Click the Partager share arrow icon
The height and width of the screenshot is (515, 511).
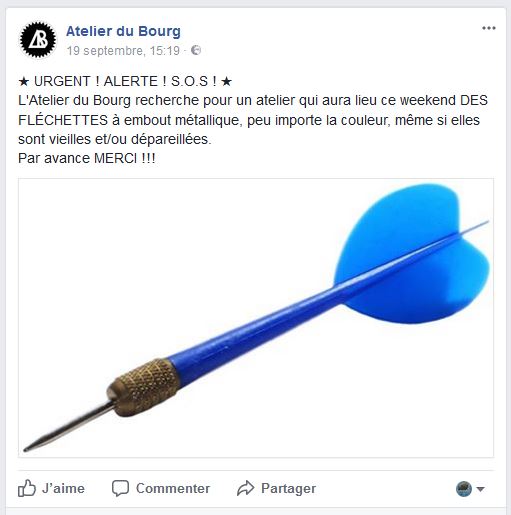click(246, 488)
